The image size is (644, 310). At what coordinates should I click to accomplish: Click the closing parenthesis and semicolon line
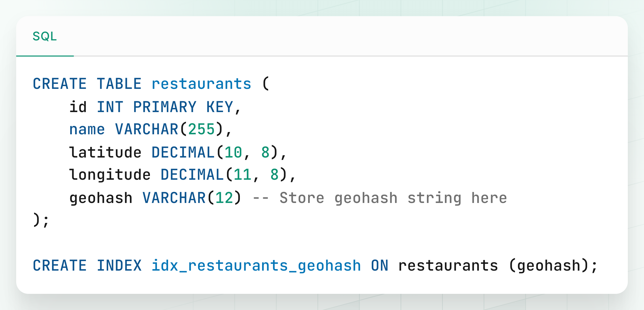[x=41, y=220]
